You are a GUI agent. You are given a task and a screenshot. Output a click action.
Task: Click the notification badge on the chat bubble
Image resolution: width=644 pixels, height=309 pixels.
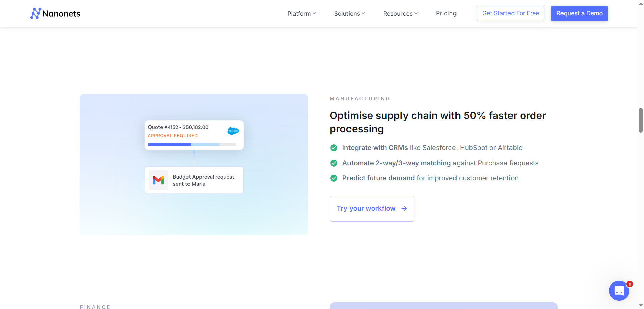(x=630, y=284)
